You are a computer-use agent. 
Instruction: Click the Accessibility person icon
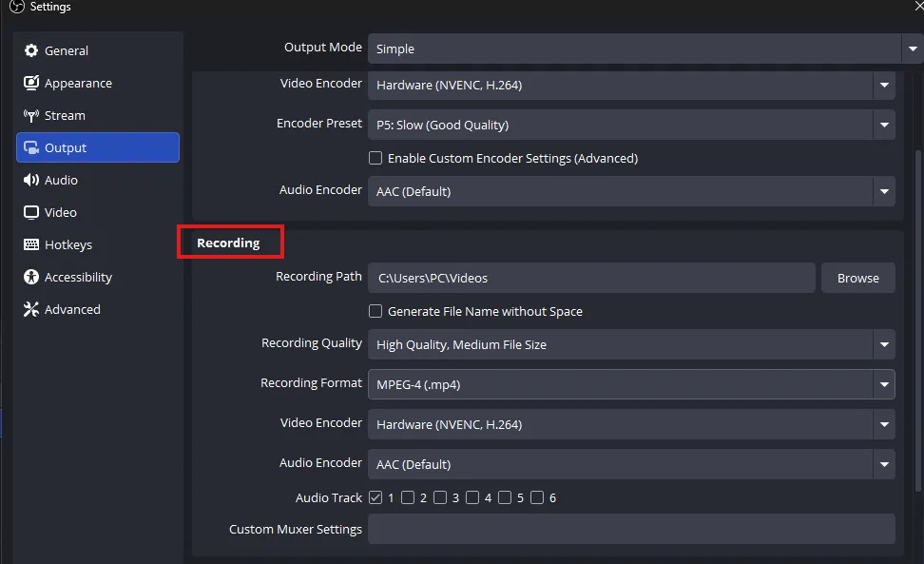pos(31,277)
